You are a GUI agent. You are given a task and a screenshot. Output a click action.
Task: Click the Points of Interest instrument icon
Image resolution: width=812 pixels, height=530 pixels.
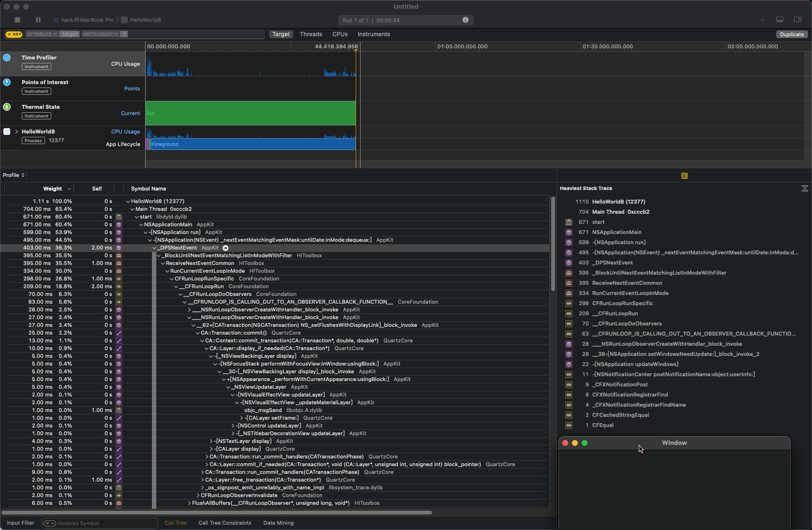[x=7, y=82]
